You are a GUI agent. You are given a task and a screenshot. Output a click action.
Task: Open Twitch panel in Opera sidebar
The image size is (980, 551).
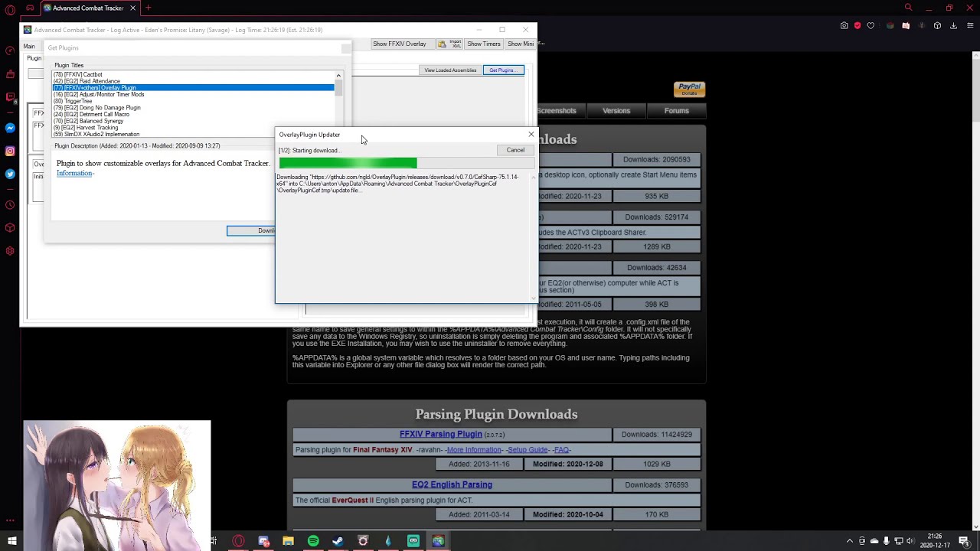[x=10, y=97]
